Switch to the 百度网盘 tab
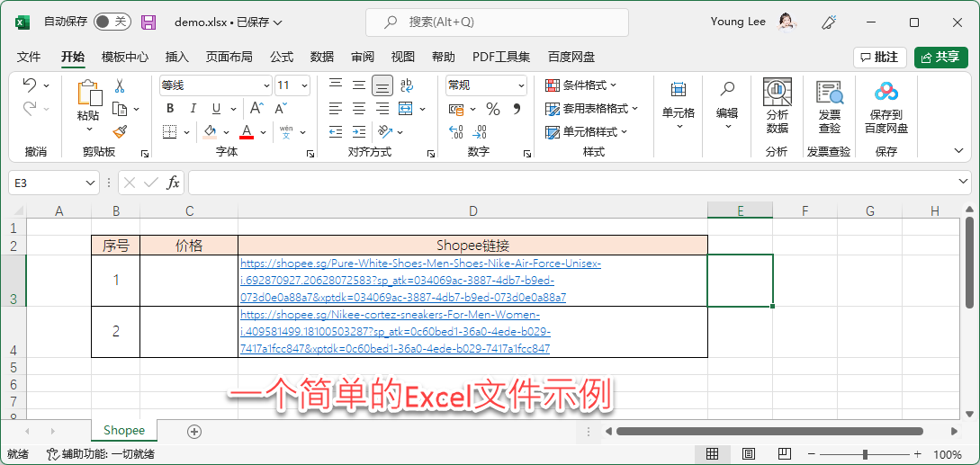Screen dimensions: 980x465 click(x=571, y=57)
